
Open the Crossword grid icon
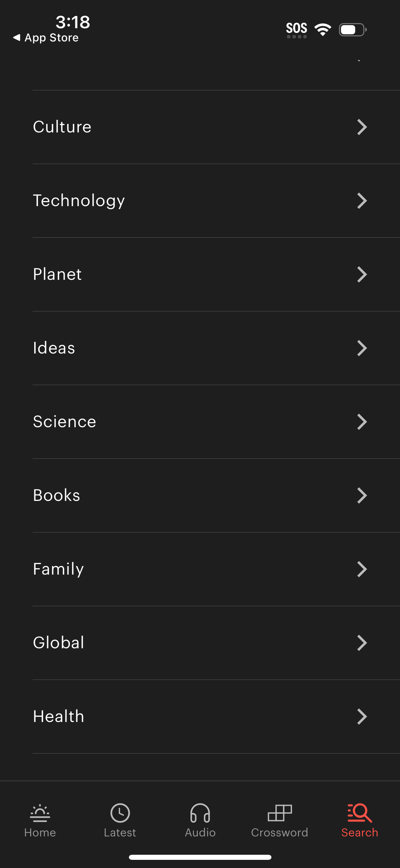280,813
